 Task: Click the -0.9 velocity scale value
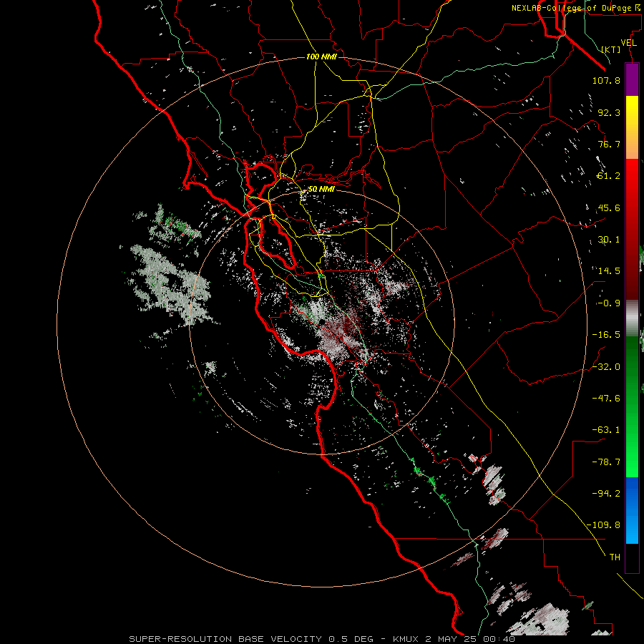(609, 303)
